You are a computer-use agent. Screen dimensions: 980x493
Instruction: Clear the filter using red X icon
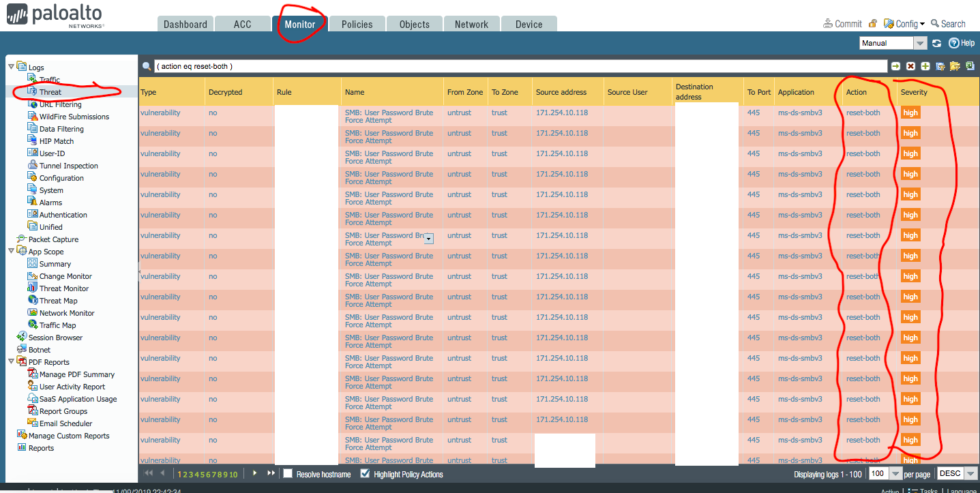tap(910, 66)
